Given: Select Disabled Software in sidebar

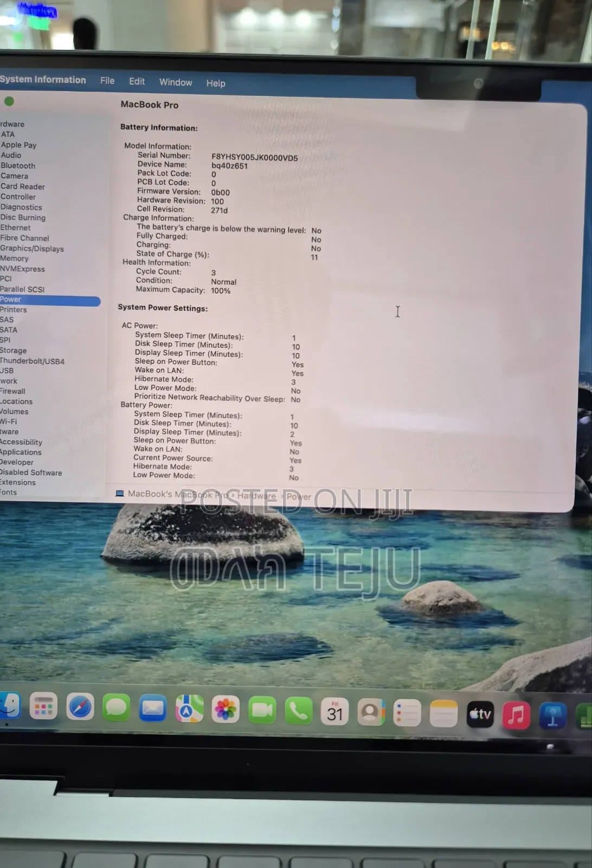Looking at the screenshot, I should (x=31, y=472).
